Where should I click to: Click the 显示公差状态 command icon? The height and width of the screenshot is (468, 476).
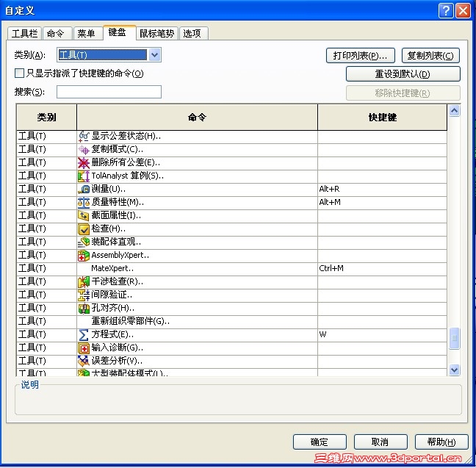84,137
